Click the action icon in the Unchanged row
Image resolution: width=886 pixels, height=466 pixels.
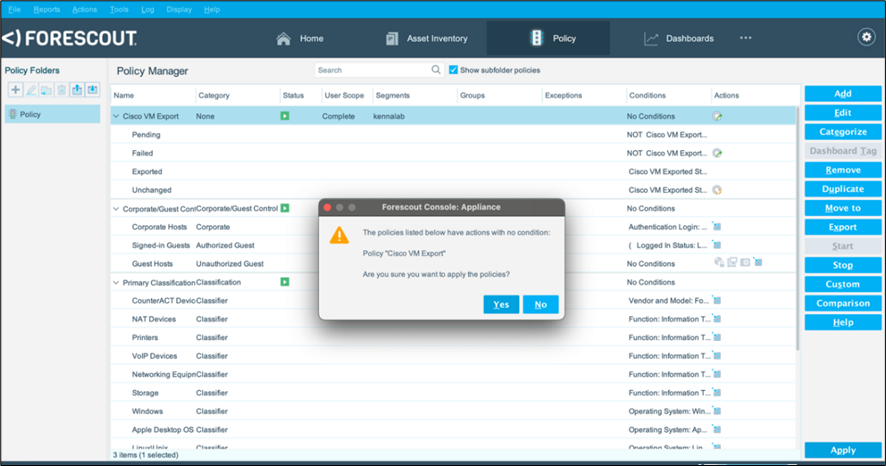click(718, 190)
